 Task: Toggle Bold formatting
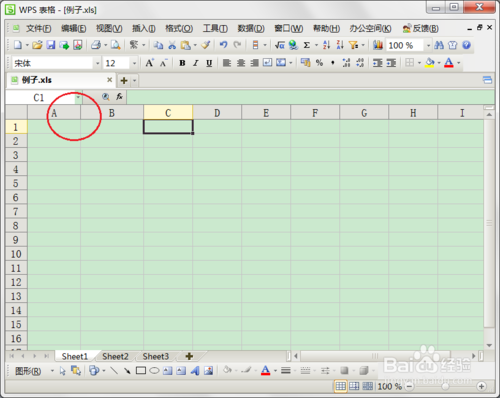coord(182,63)
